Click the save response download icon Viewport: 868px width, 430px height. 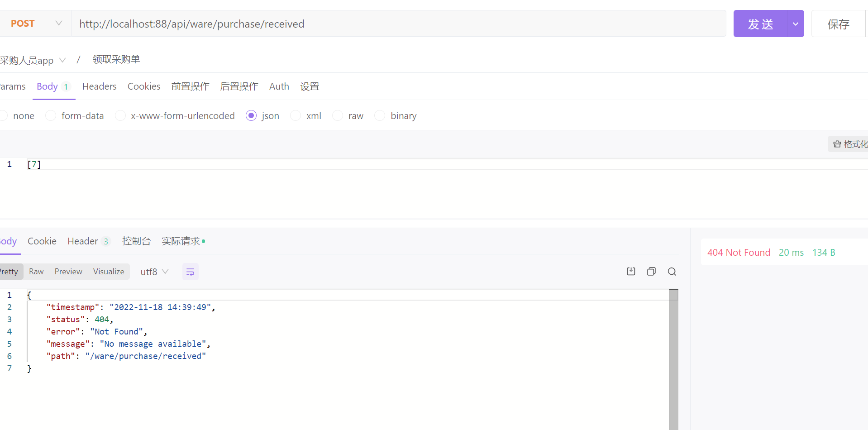tap(631, 272)
